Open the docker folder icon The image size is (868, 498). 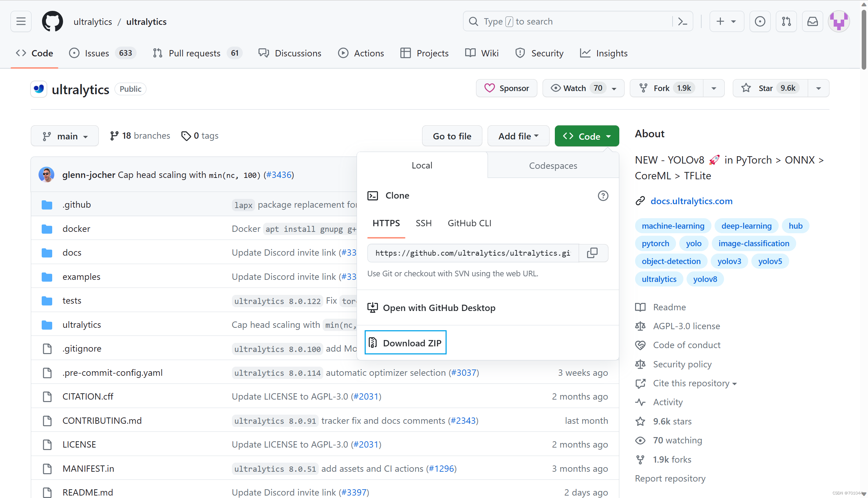pos(47,229)
